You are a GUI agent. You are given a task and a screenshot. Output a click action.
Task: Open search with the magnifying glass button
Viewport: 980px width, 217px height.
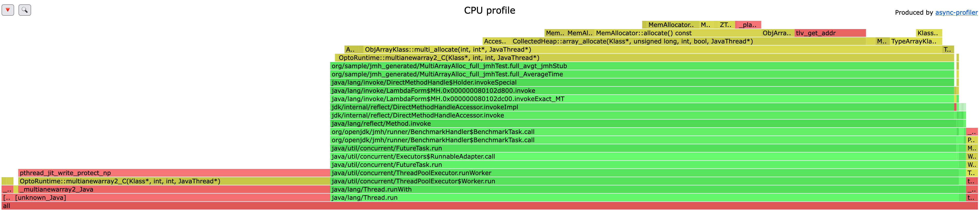pos(25,10)
